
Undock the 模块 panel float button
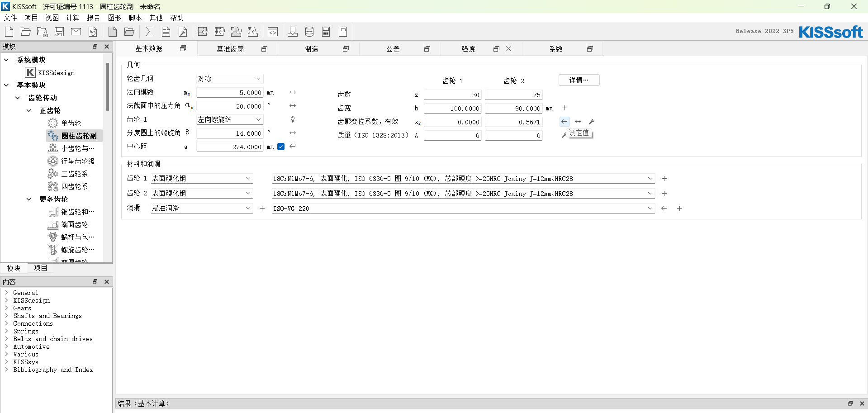pyautogui.click(x=95, y=47)
